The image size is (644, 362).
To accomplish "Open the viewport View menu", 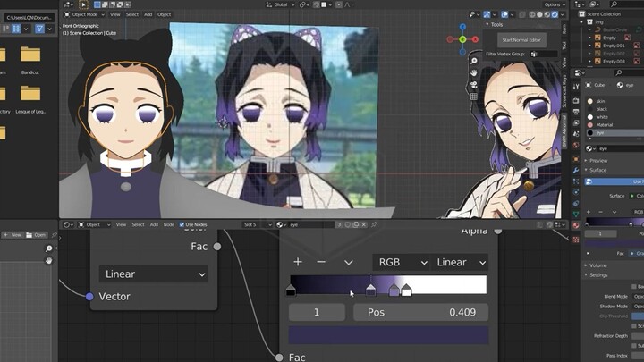I will tap(115, 14).
